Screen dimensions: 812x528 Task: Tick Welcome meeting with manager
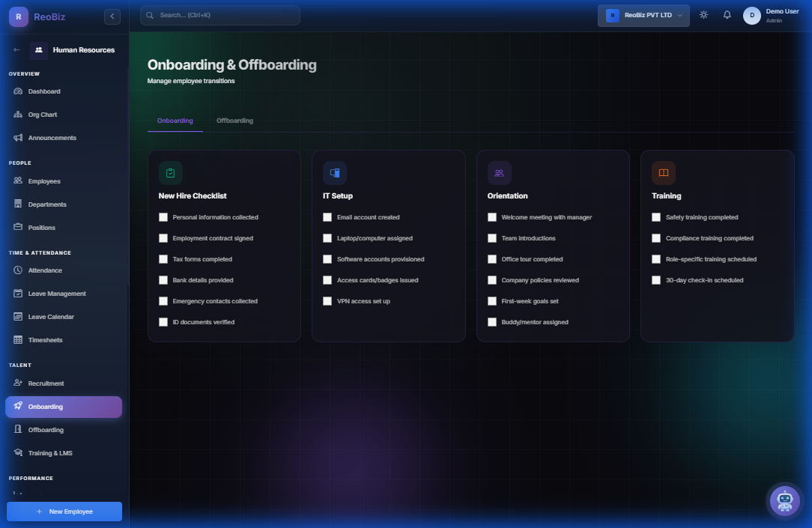click(491, 216)
